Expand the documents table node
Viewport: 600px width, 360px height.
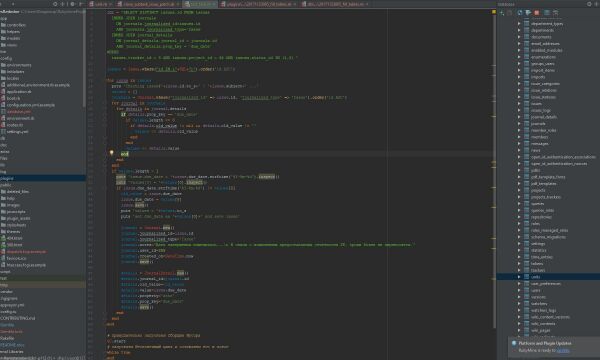(x=519, y=37)
